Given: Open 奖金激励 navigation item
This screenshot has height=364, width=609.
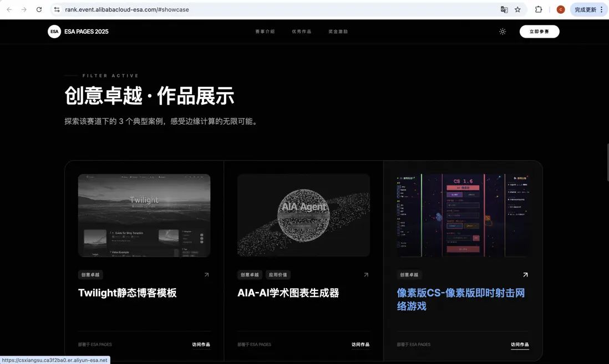Looking at the screenshot, I should click(338, 32).
